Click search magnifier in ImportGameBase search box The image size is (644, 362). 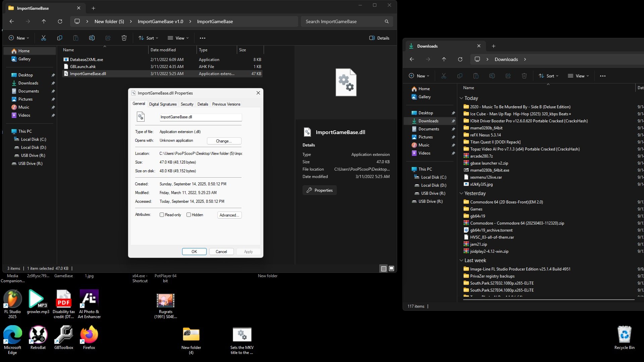[x=387, y=21]
